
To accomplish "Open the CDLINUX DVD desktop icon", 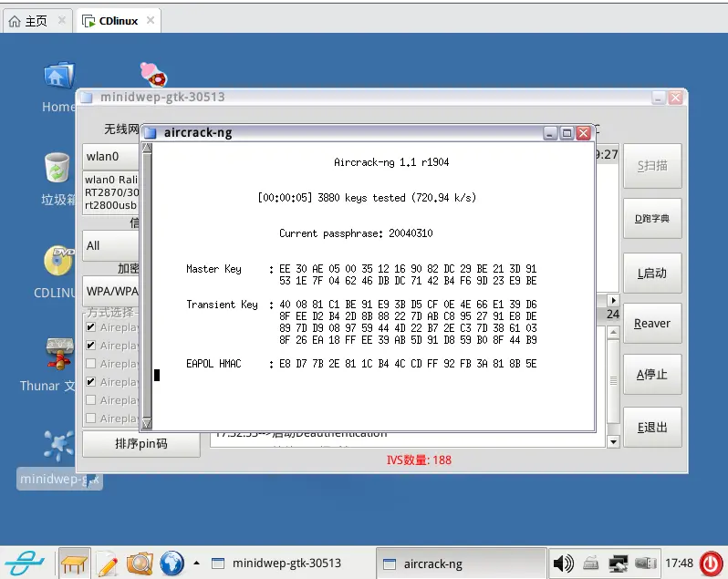I will pos(58,260).
